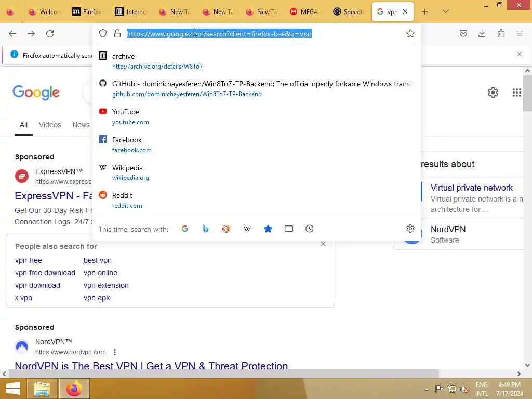
Task: Open the Google apps grid
Action: pos(517,92)
